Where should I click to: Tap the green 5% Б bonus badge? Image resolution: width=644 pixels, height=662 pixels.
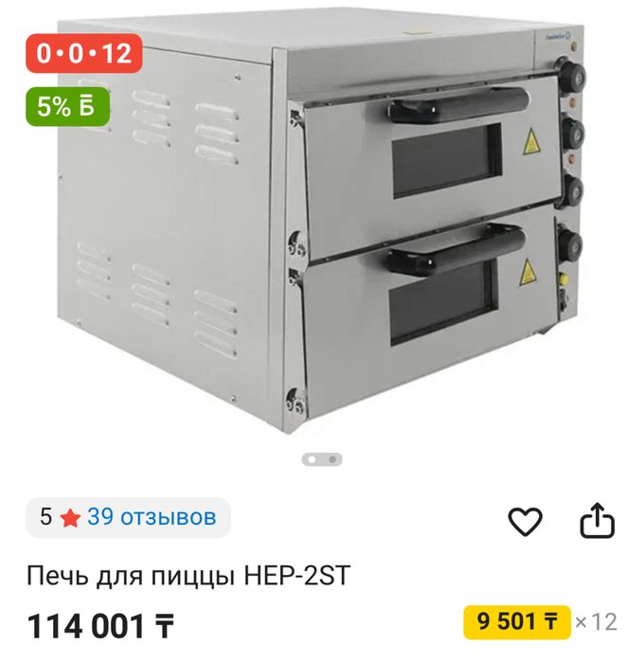(x=67, y=106)
